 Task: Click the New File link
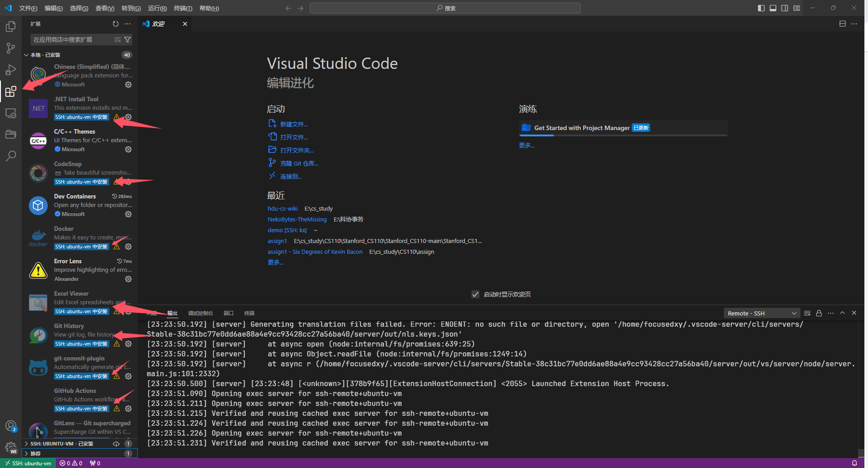click(x=294, y=124)
